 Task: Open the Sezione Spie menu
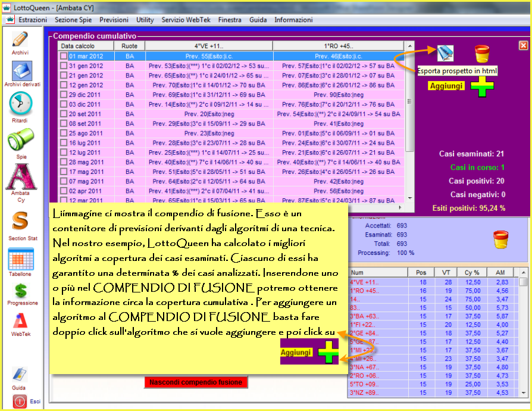(x=73, y=20)
